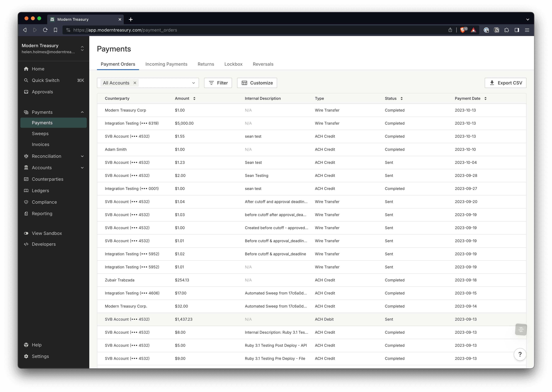Open the Notion extension icon
This screenshot has width=552, height=392.
[x=497, y=30]
